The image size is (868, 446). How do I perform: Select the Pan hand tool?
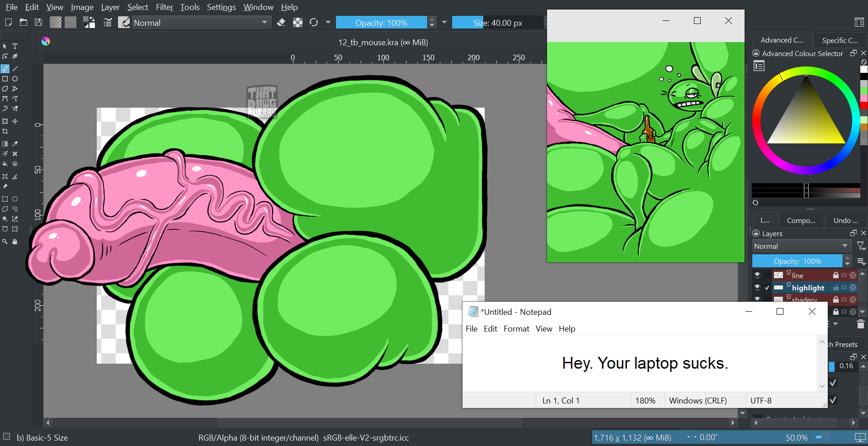point(15,242)
